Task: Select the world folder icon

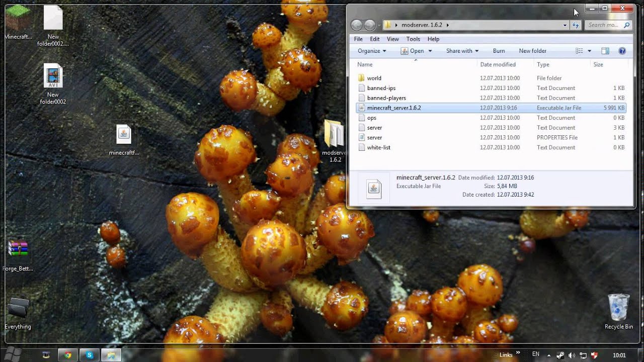Action: (x=361, y=78)
